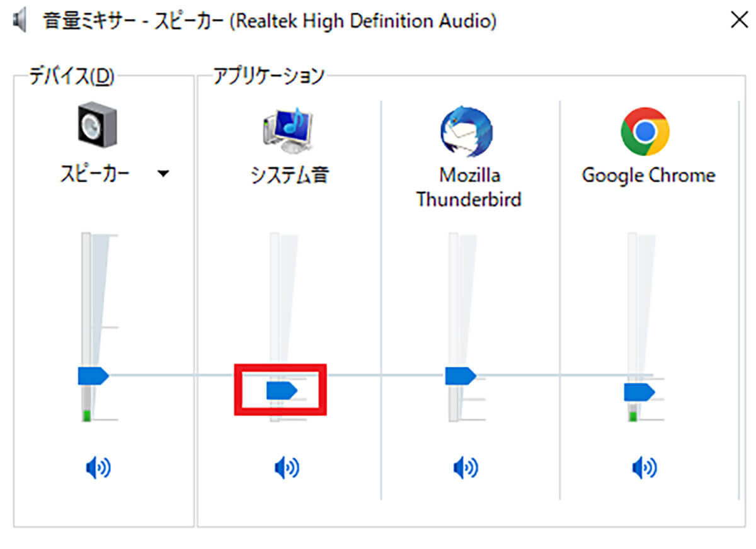Click the システム音 computer icon

click(289, 131)
